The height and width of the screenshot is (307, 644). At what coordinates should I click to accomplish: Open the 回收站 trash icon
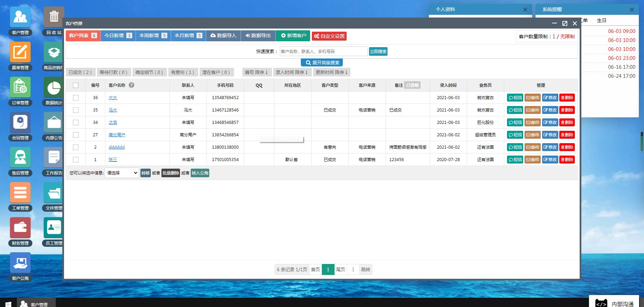pos(54,17)
